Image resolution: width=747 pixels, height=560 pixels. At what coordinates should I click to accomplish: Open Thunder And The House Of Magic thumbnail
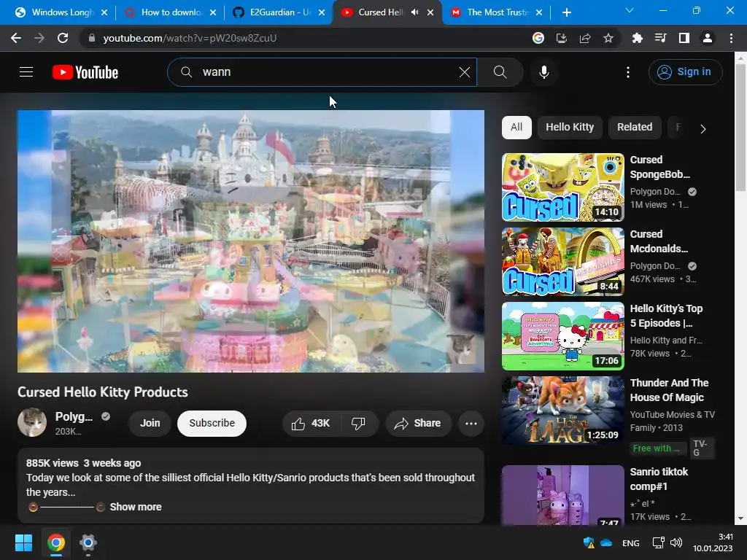click(562, 411)
